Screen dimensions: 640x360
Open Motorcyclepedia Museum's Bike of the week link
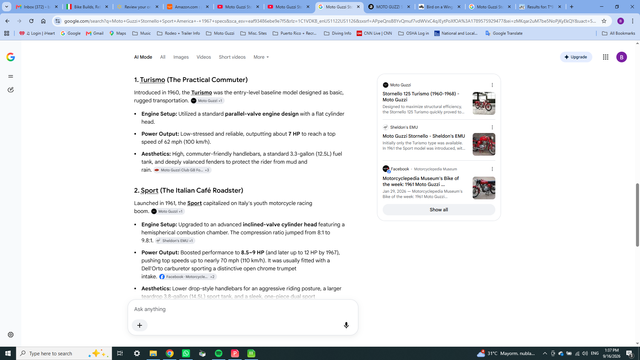pyautogui.click(x=421, y=181)
